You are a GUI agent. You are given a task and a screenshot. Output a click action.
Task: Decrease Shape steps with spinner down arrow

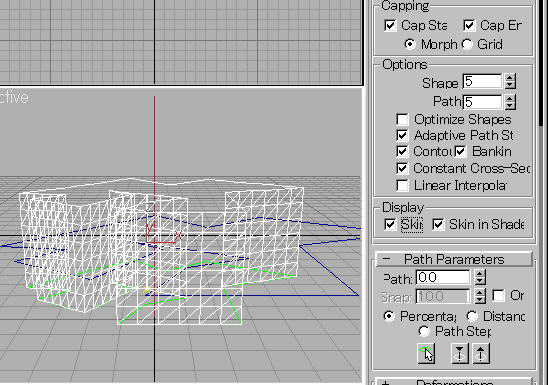coord(510,85)
